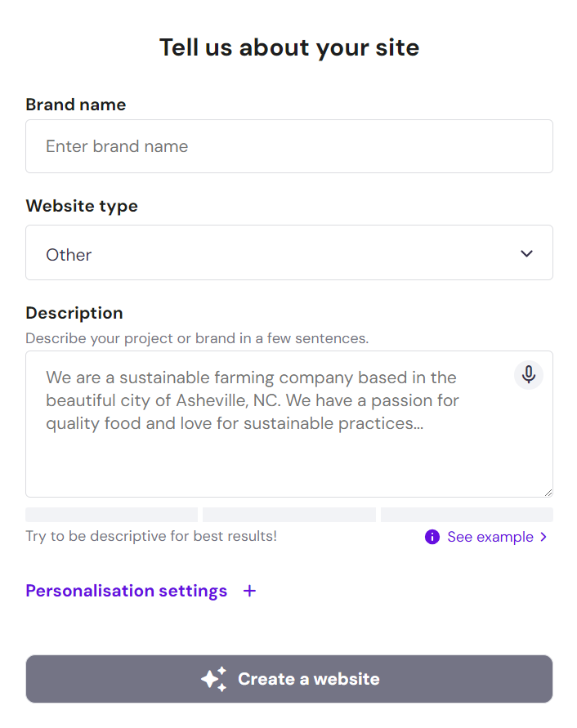The image size is (577, 728).
Task: Focus the Enter brand name input field
Action: click(288, 146)
